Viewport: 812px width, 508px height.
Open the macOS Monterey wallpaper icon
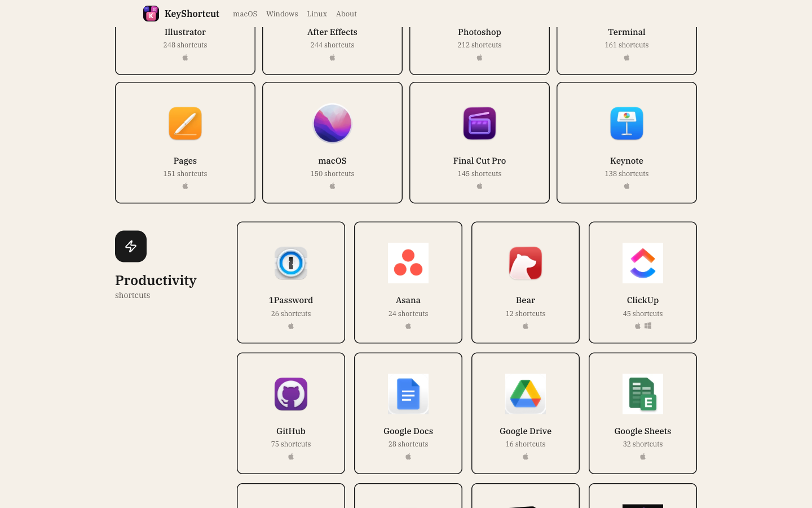[x=333, y=124]
